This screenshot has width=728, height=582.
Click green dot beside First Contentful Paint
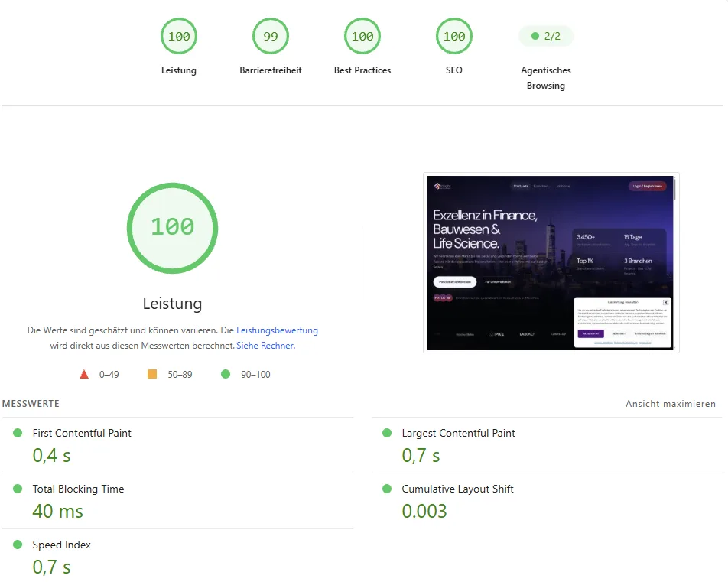pyautogui.click(x=18, y=433)
